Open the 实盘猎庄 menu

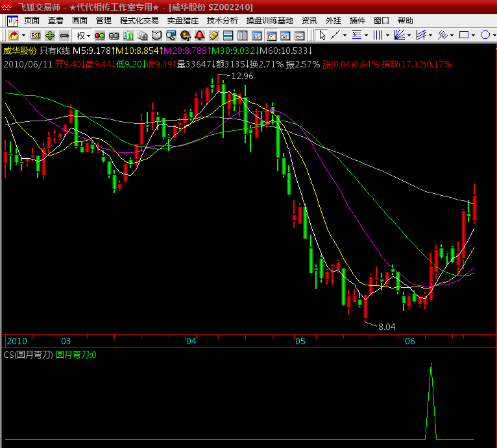coord(183,21)
